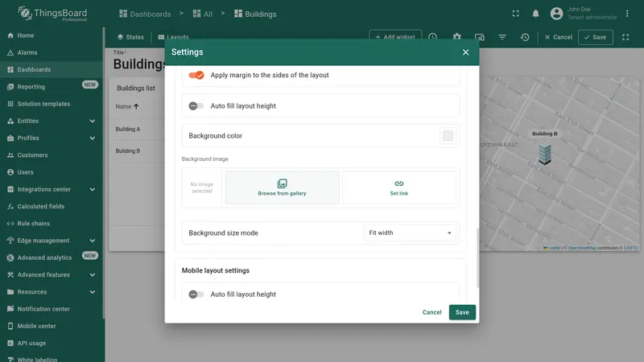Open Alarms in the sidebar
The width and height of the screenshot is (644, 362).
(x=52, y=52)
